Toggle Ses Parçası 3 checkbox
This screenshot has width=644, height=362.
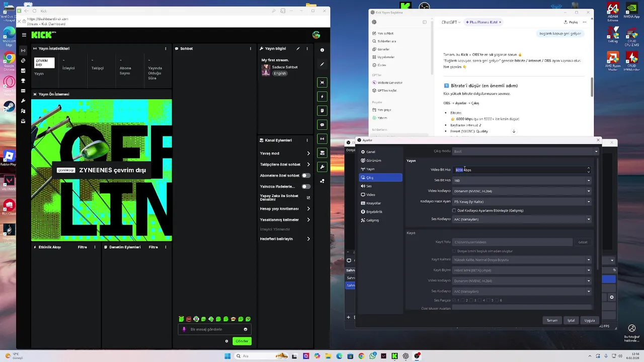pos(472,300)
